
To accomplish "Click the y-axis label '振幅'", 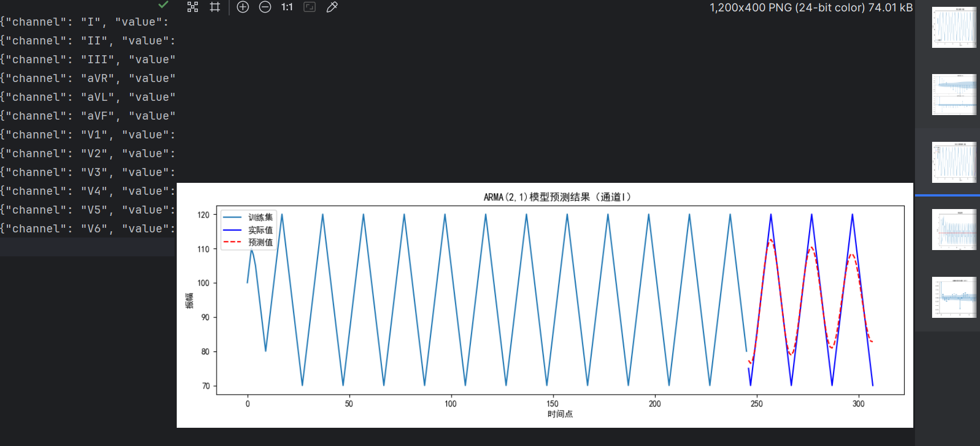I will [x=189, y=301].
